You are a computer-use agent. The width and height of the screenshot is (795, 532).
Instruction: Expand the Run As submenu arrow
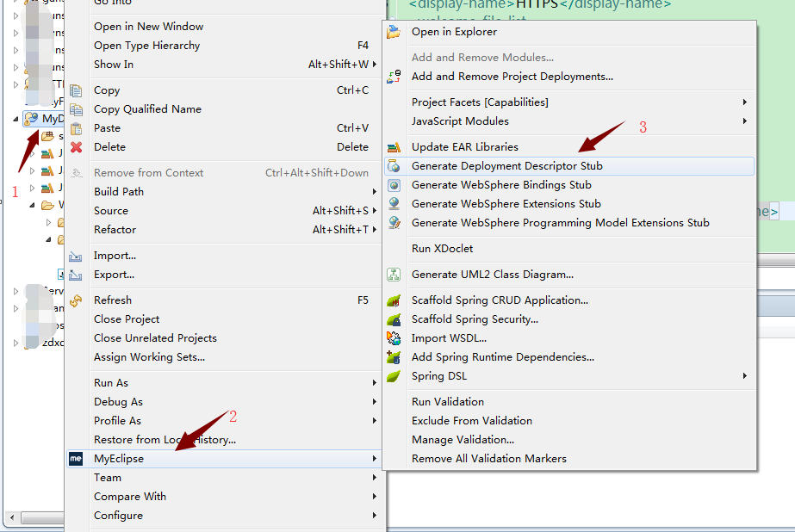pyautogui.click(x=374, y=382)
